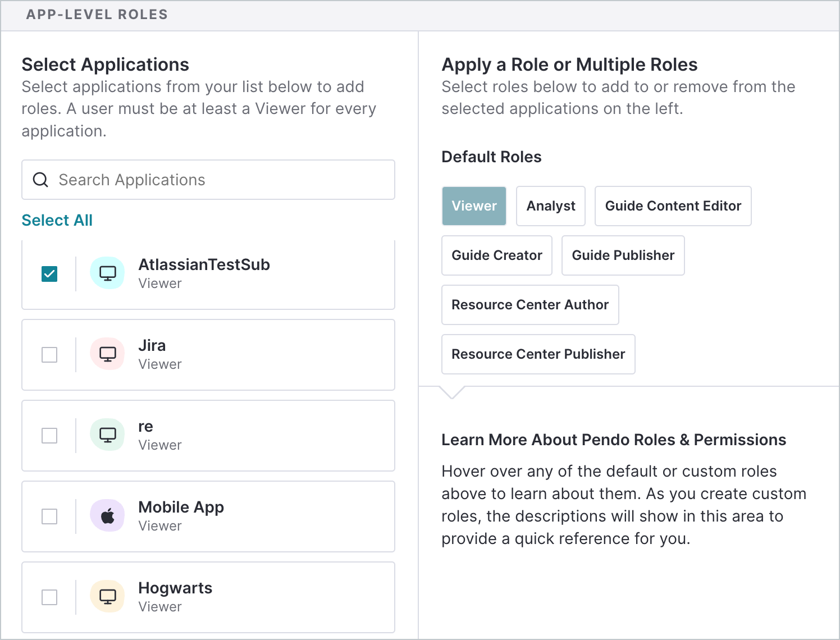Check the Jira application checkbox
Image resolution: width=840 pixels, height=640 pixels.
[49, 355]
